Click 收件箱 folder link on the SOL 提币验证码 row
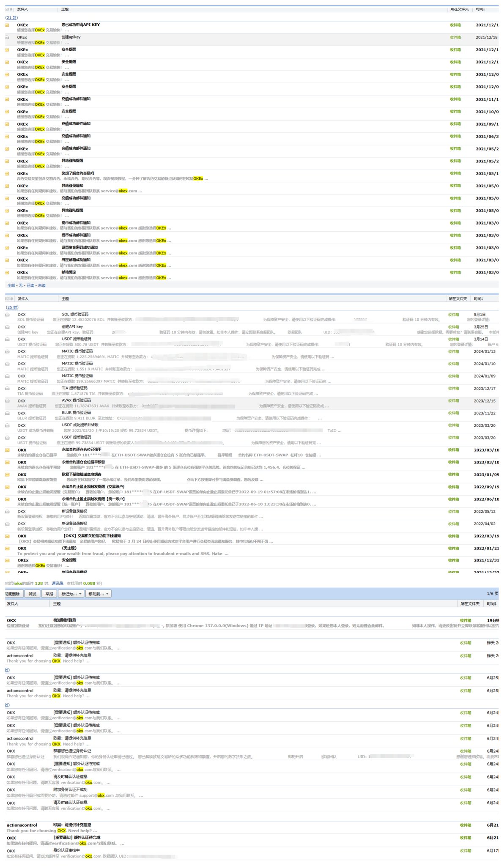504x866 pixels. point(454,315)
